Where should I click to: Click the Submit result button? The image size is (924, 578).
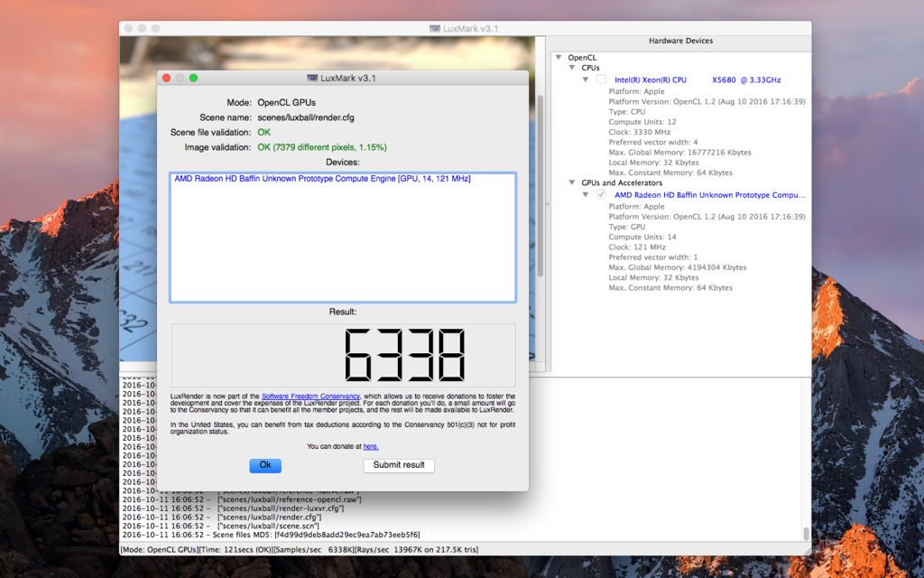point(399,465)
